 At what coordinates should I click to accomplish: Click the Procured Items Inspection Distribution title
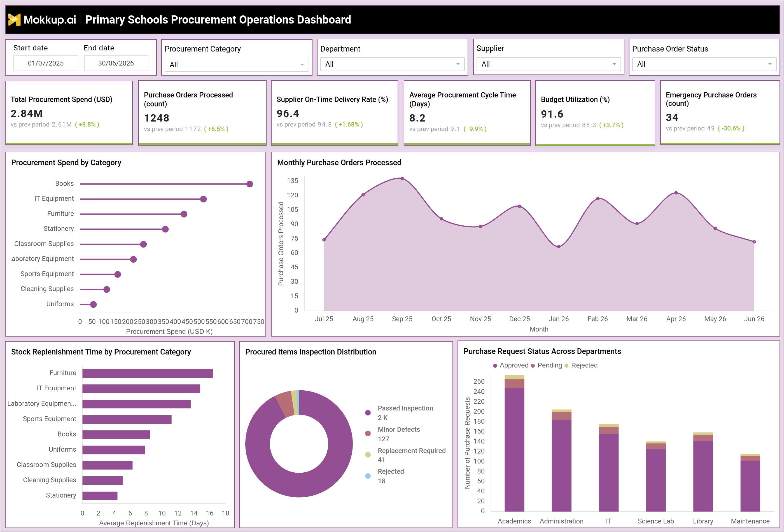pos(311,352)
